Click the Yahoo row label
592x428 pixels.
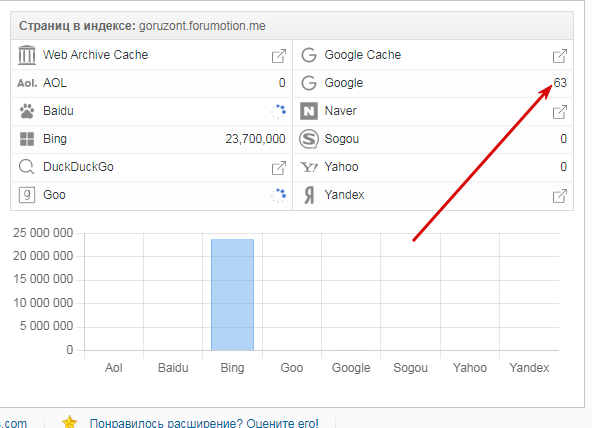(341, 167)
